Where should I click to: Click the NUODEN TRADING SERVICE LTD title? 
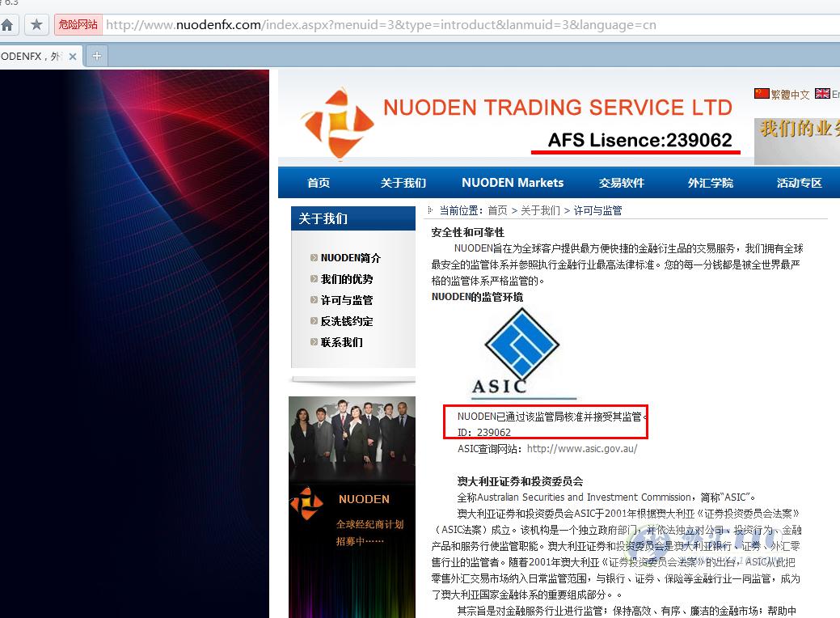point(558,108)
